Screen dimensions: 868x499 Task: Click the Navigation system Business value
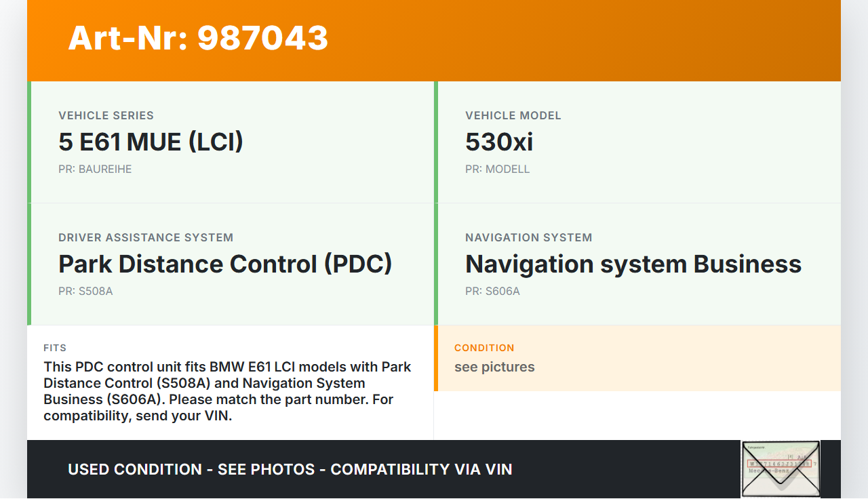pos(633,264)
